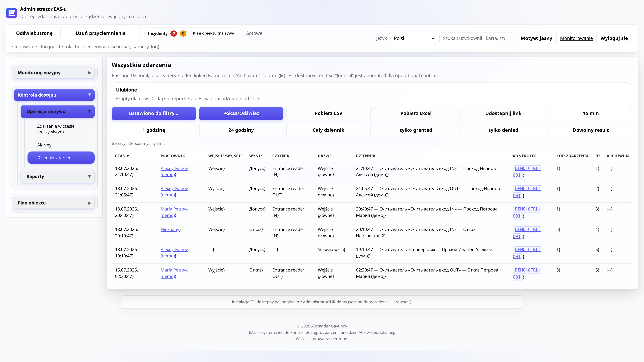Screen dimensions: 644x362
Task: Click the orange incidents counter badge
Action: pos(183,33)
